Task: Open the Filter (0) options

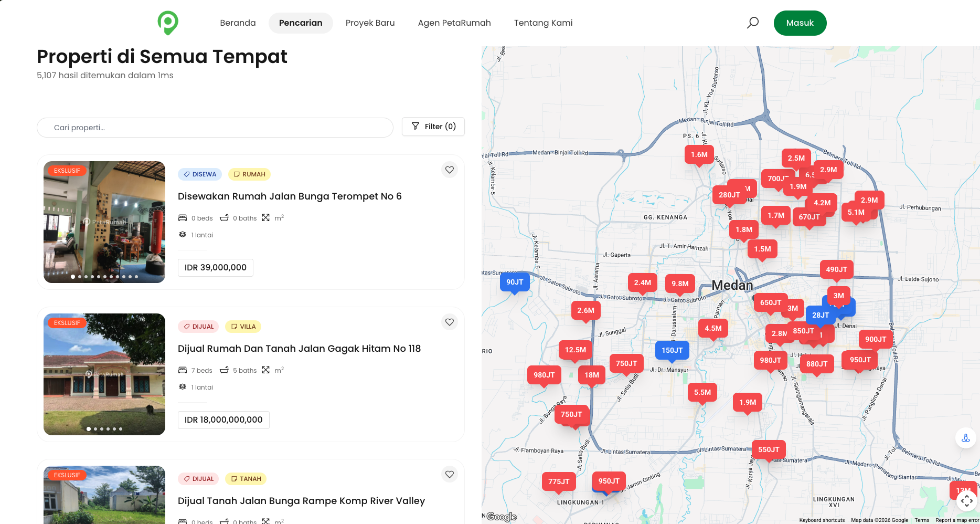Action: tap(433, 126)
